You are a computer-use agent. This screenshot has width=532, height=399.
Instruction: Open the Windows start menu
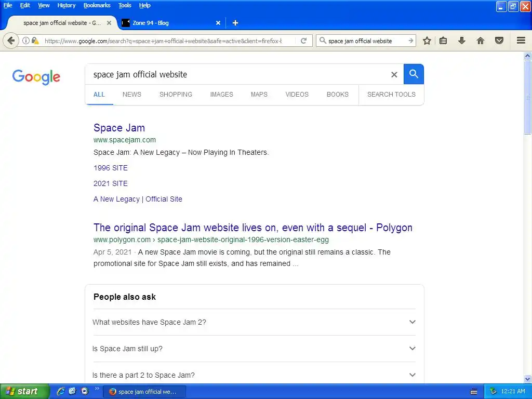point(25,391)
